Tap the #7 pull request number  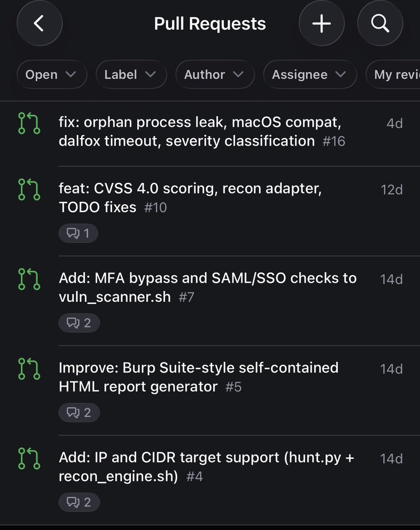(x=187, y=297)
